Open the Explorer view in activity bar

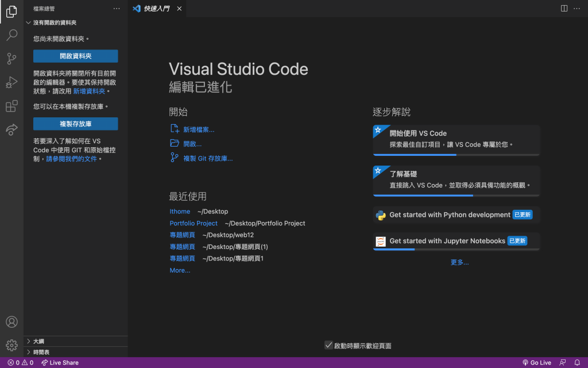pyautogui.click(x=11, y=11)
